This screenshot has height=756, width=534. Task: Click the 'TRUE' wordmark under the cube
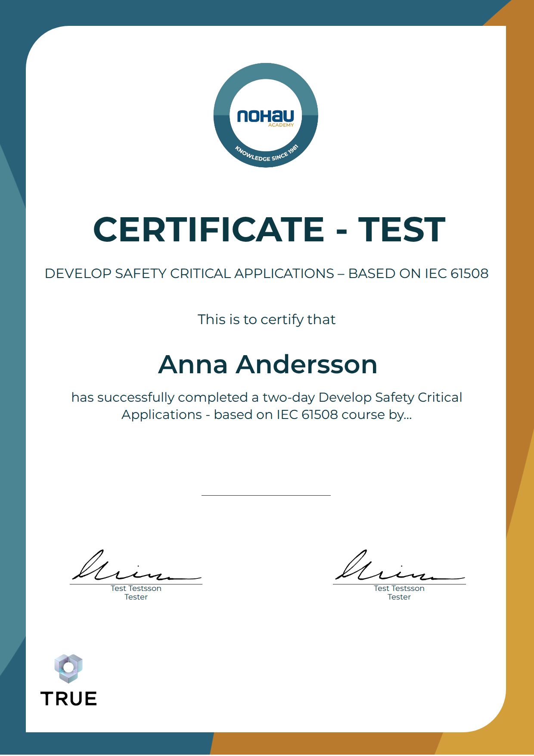(68, 699)
